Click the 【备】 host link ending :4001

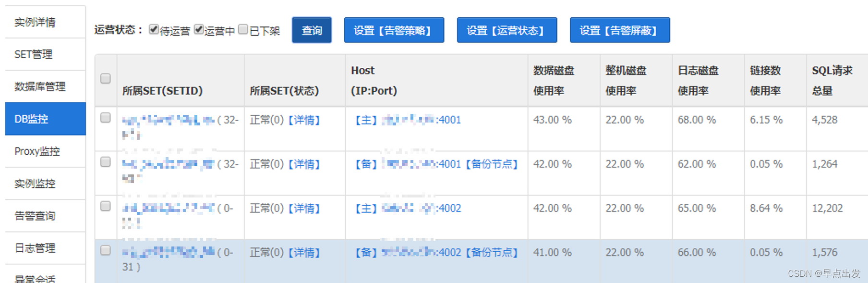[x=407, y=164]
